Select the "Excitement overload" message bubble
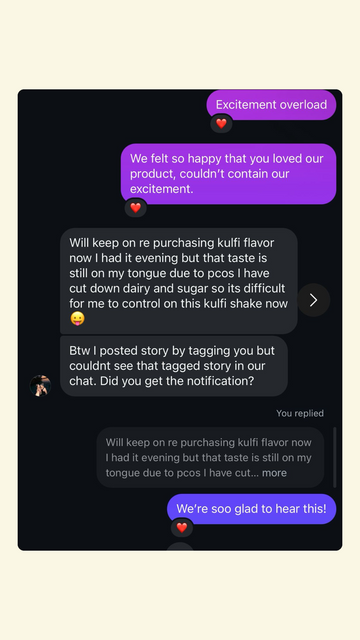Image resolution: width=360 pixels, height=640 pixels. point(271,105)
